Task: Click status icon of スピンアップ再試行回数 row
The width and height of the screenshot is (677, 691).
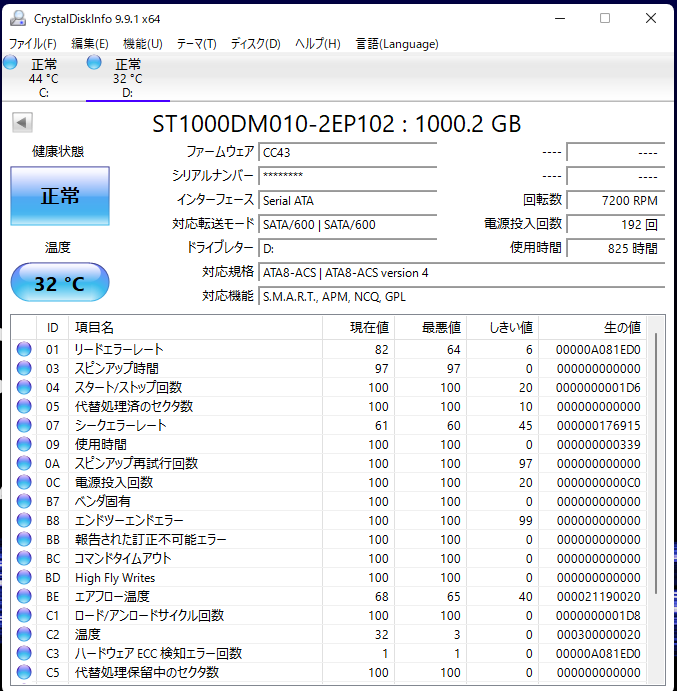Action: pyautogui.click(x=24, y=463)
